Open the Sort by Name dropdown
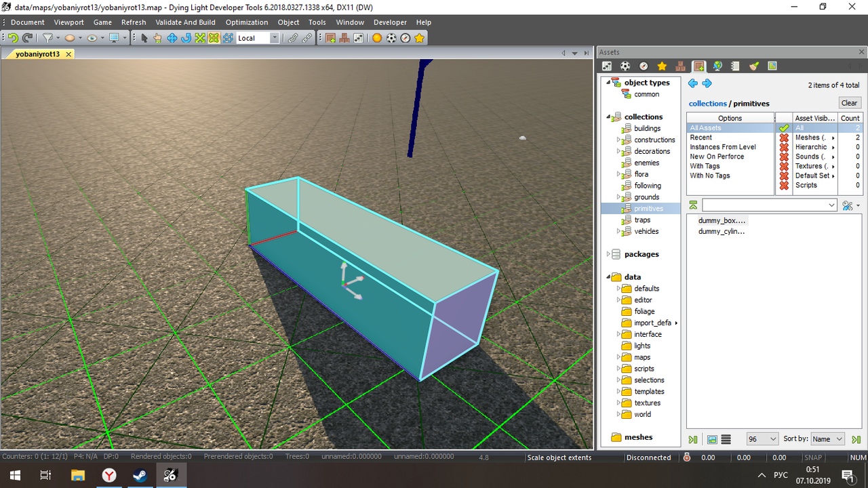 point(827,439)
